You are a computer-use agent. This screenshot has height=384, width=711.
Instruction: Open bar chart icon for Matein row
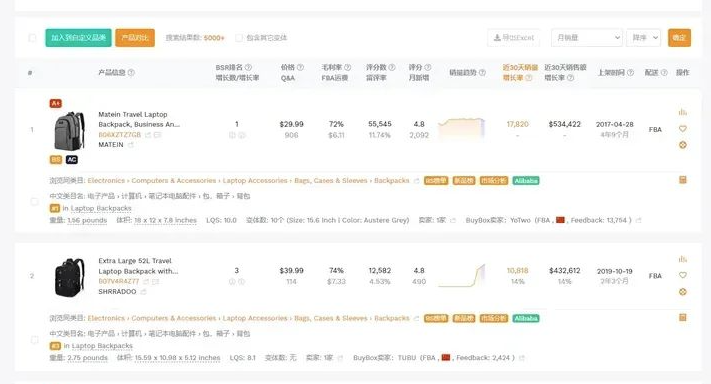click(682, 112)
